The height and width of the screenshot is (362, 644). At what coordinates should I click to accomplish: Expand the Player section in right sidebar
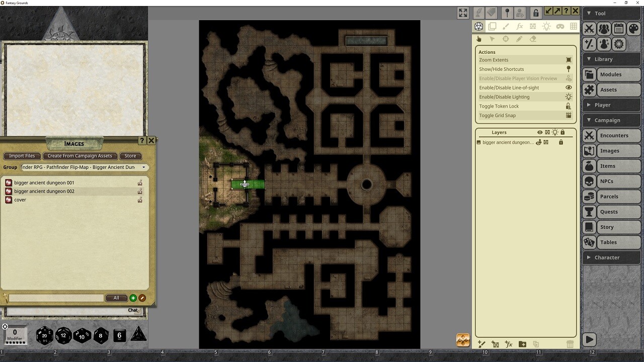coord(611,105)
